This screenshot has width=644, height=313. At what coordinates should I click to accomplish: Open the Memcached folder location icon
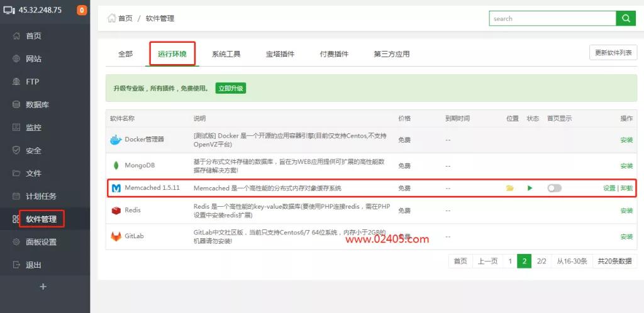[509, 188]
